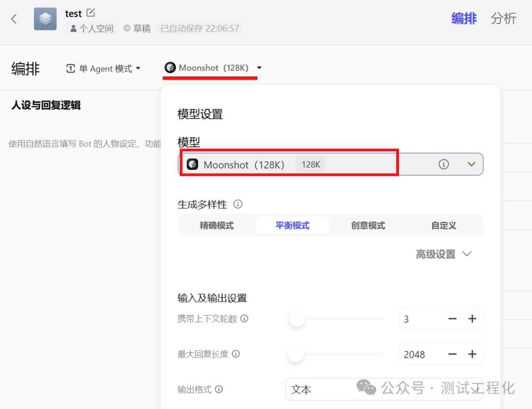Click the 携带上下文轮数 slider handle
Image resolution: width=532 pixels, height=409 pixels.
[x=297, y=318]
